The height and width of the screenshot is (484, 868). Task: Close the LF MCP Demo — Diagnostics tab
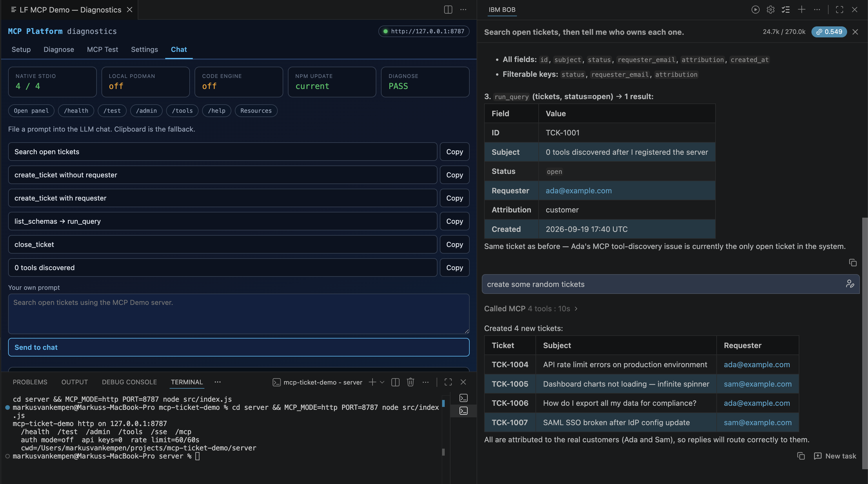point(129,10)
